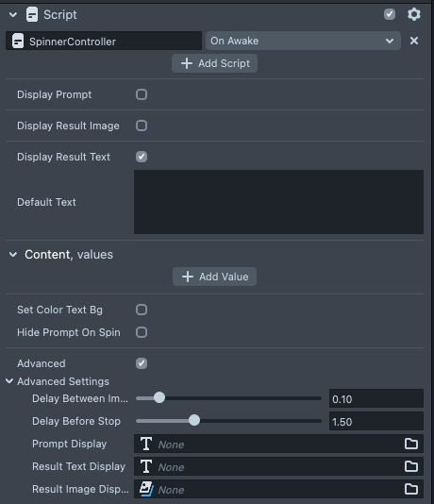Collapse the Advanced Settings group
The width and height of the screenshot is (434, 504).
9,381
